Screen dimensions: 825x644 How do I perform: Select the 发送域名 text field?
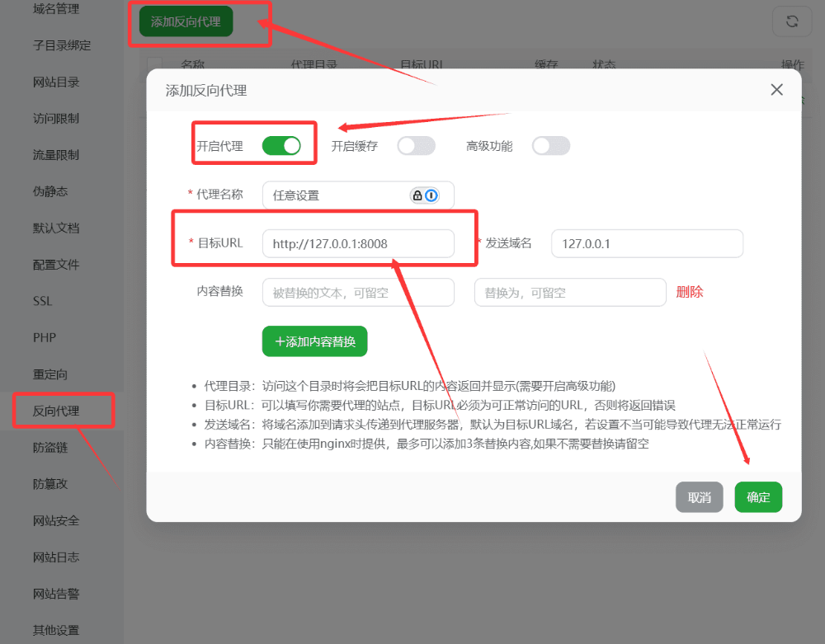tap(647, 243)
